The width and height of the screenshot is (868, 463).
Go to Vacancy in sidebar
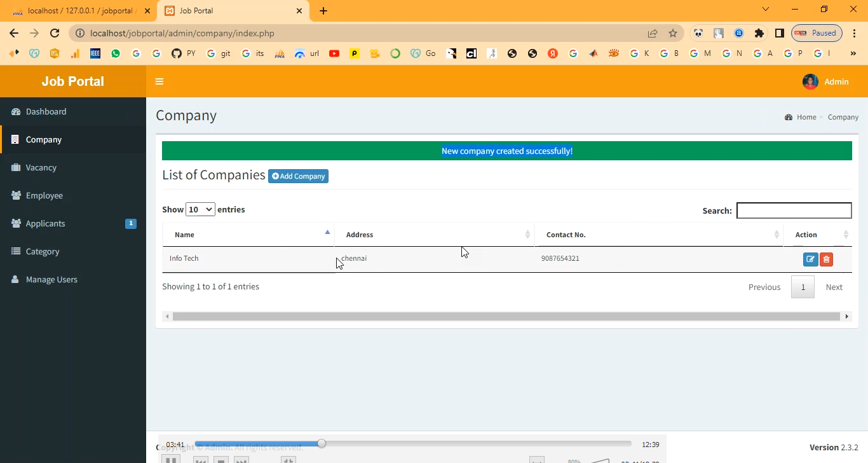(x=41, y=168)
